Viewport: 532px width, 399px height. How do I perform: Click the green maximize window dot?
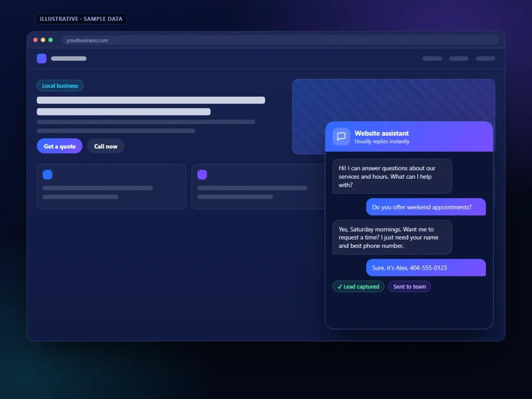pos(50,40)
